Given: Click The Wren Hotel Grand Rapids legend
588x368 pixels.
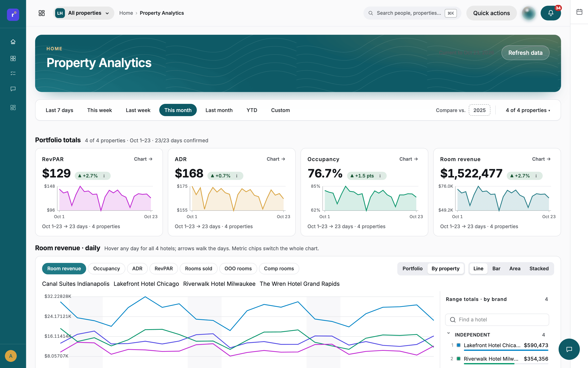Looking at the screenshot, I should pos(300,284).
